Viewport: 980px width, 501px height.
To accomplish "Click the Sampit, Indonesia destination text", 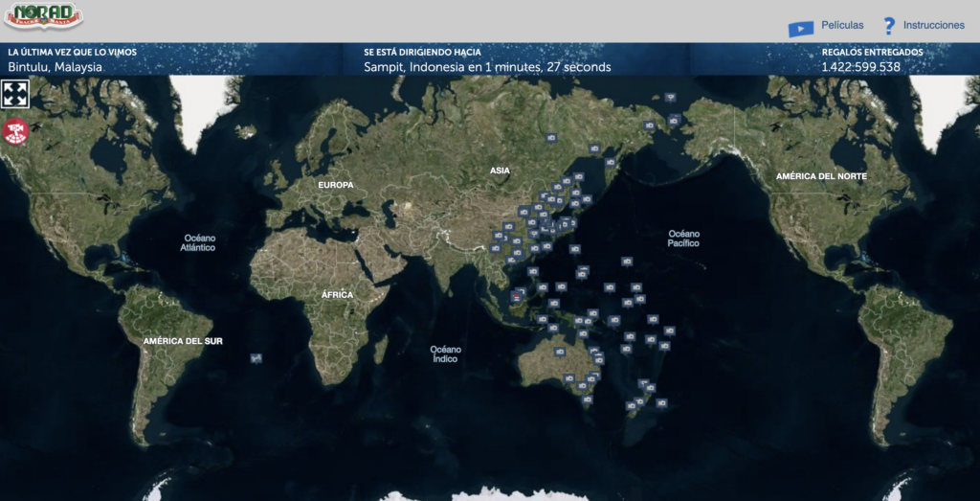I will coord(487,67).
